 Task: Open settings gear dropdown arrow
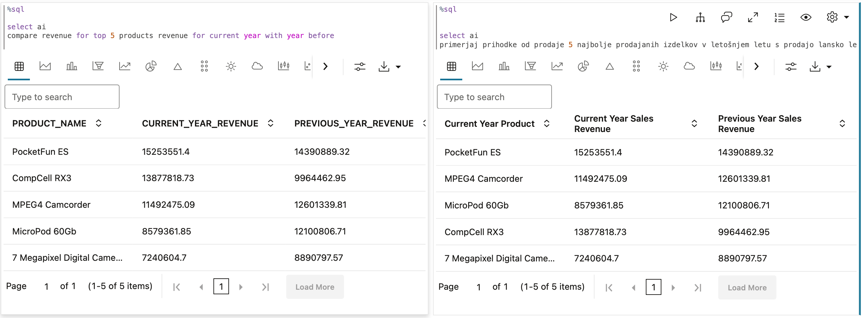847,17
